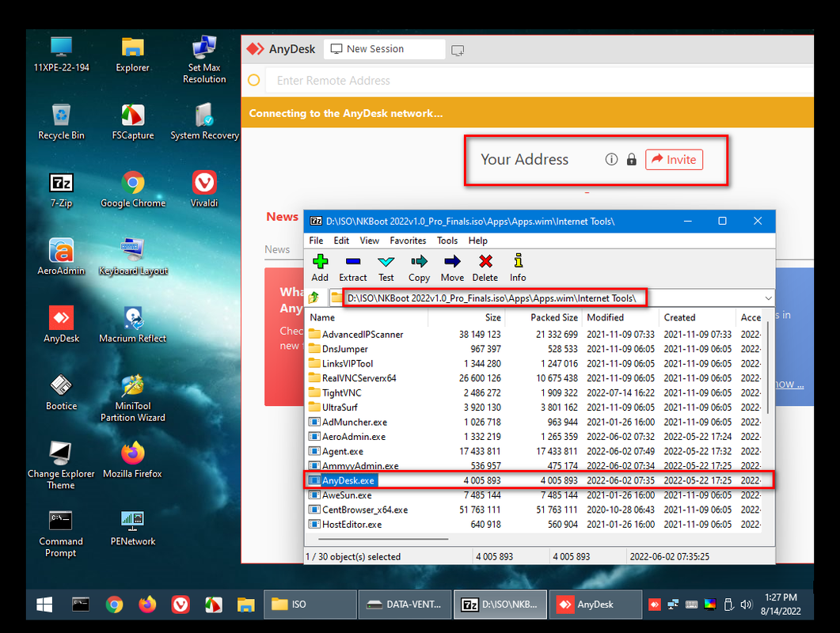Click the Move toolbar icon in 7-Zip
840x633 pixels.
pyautogui.click(x=452, y=267)
